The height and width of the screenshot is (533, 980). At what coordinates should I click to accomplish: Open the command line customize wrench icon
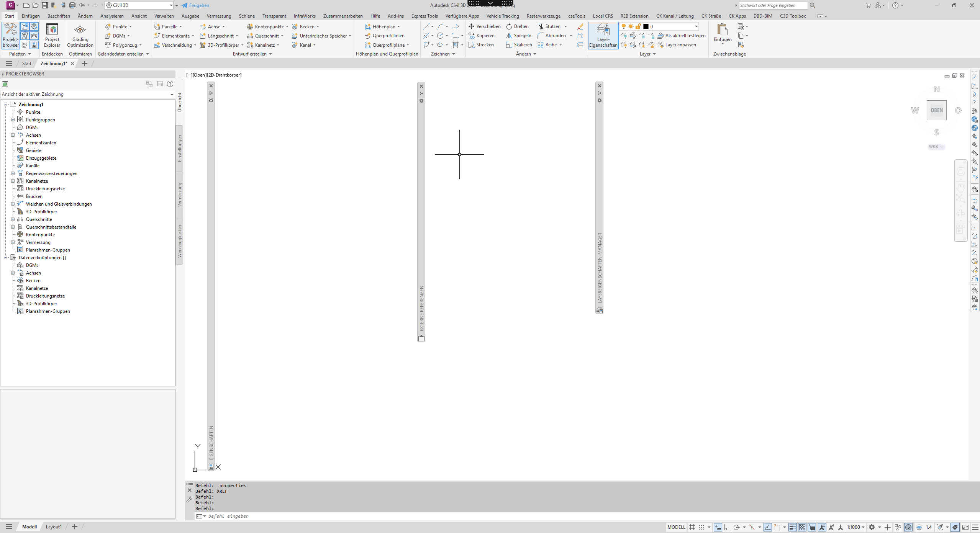[189, 499]
